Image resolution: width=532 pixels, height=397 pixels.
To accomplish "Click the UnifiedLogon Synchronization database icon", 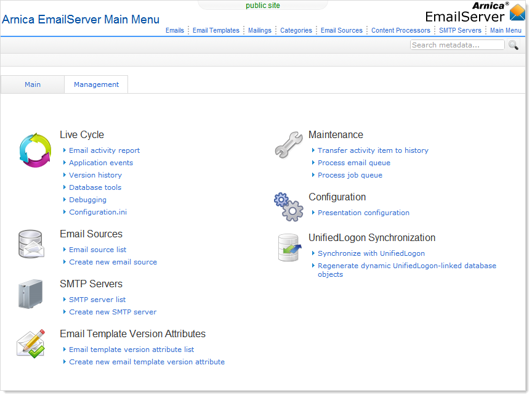I will pos(289,247).
